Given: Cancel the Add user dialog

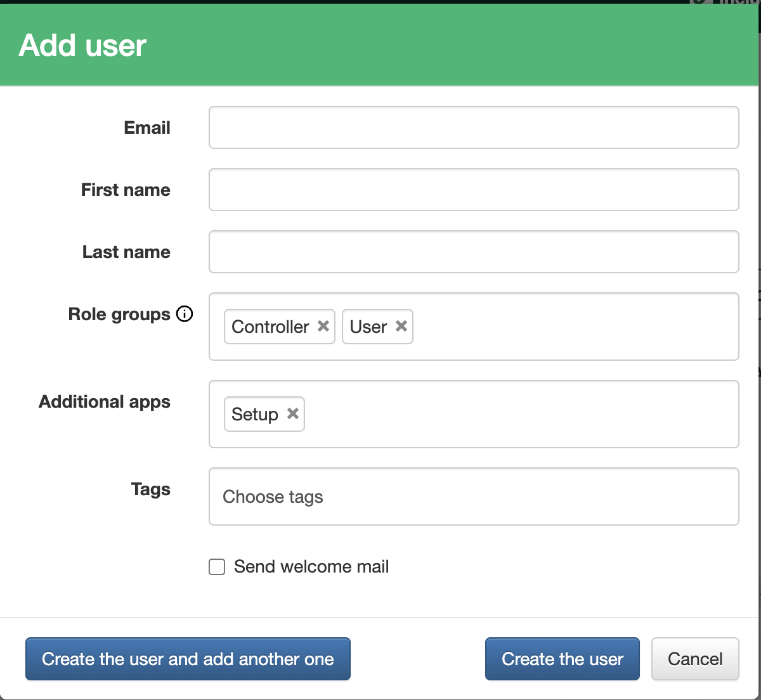Looking at the screenshot, I should [x=695, y=659].
